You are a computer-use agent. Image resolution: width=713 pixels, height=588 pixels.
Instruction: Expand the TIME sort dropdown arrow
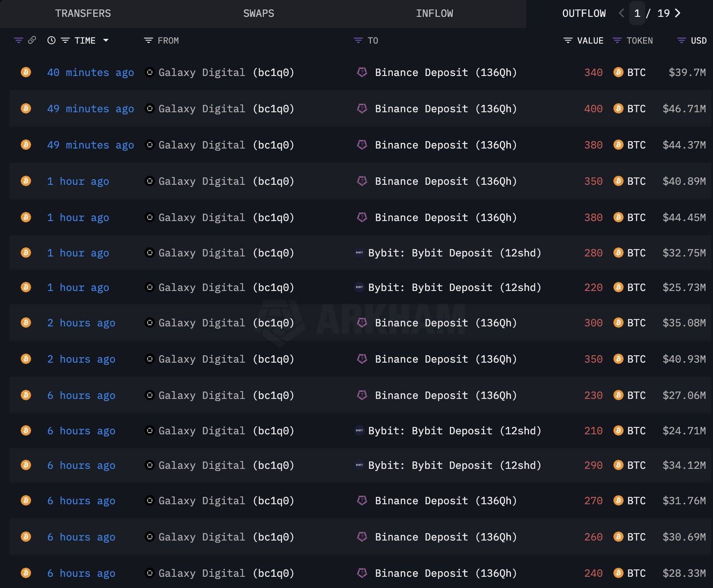106,40
